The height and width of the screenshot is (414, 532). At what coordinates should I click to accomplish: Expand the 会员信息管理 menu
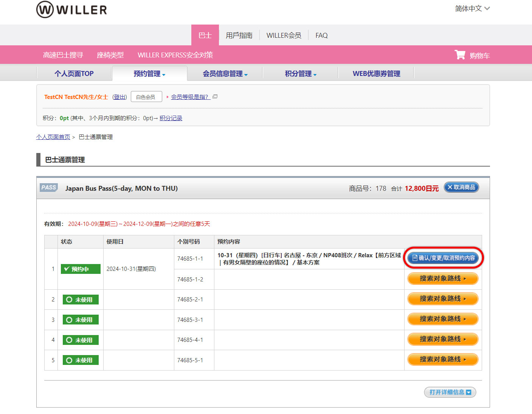[225, 74]
